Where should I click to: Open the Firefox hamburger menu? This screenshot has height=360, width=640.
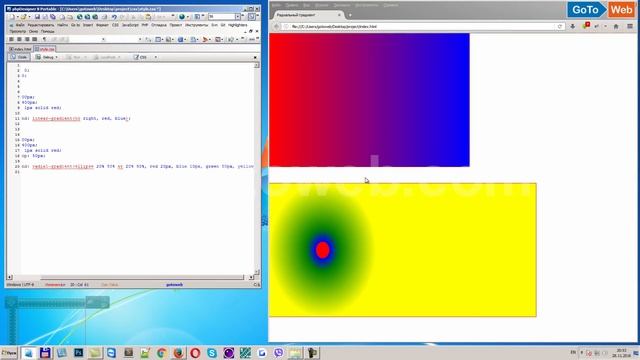point(630,26)
